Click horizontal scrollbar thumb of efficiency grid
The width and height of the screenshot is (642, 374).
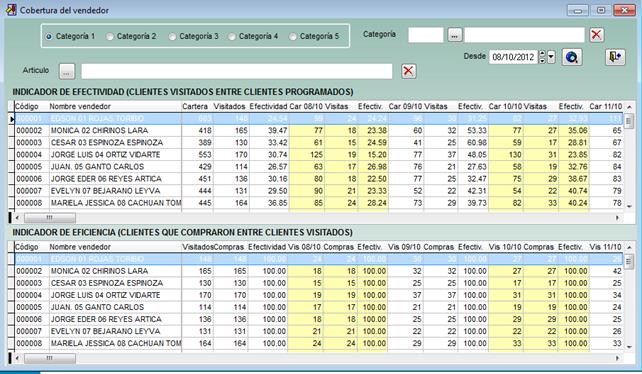point(50,358)
